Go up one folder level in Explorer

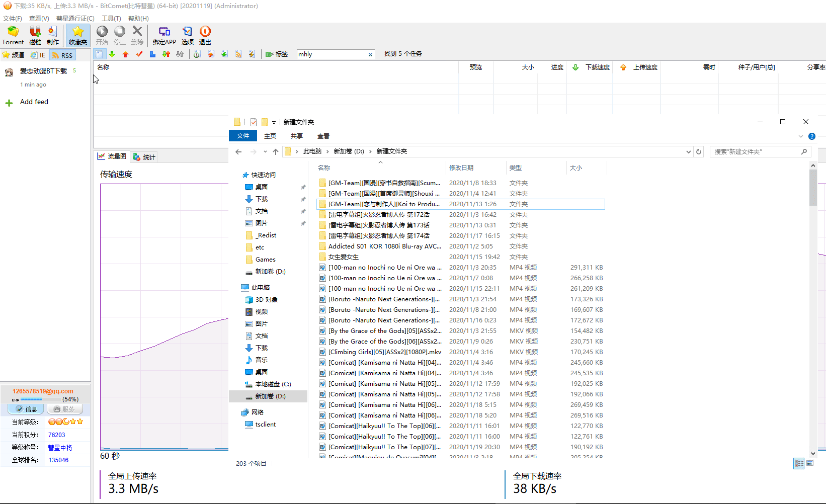(x=276, y=151)
